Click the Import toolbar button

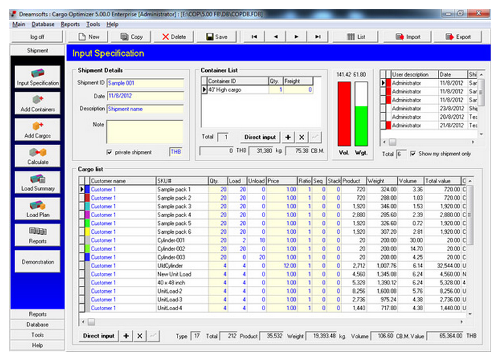[x=407, y=37]
